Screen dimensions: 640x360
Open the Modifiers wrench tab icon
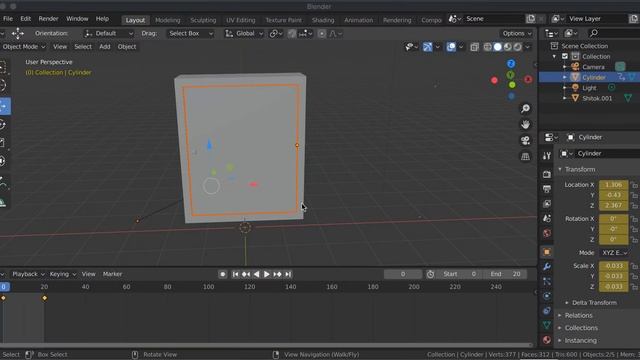coord(547,267)
